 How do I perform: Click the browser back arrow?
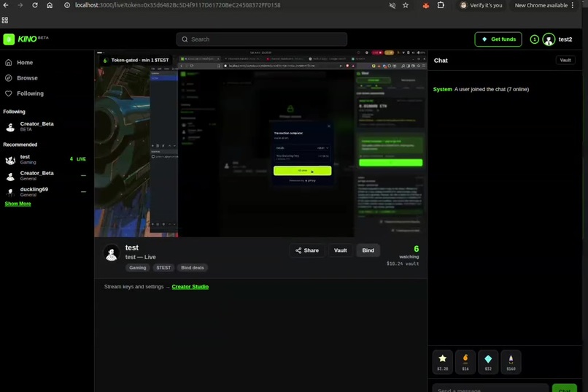coord(6,5)
